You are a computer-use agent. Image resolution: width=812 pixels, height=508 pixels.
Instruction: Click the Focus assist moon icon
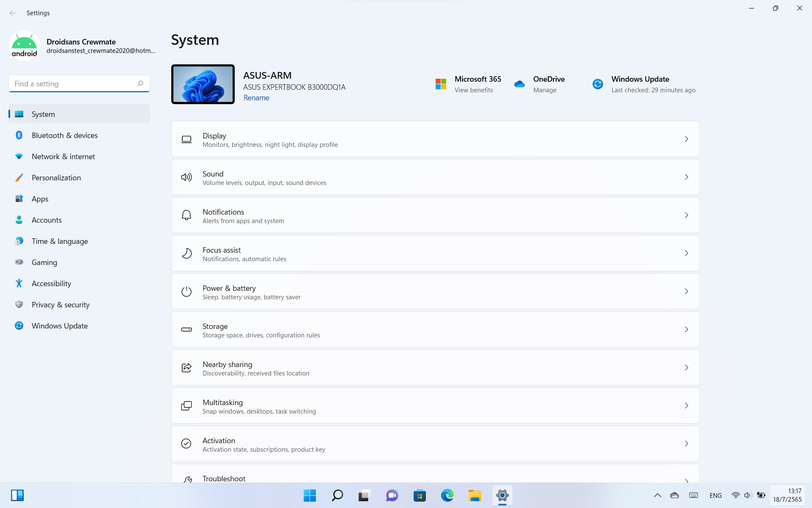click(x=187, y=253)
